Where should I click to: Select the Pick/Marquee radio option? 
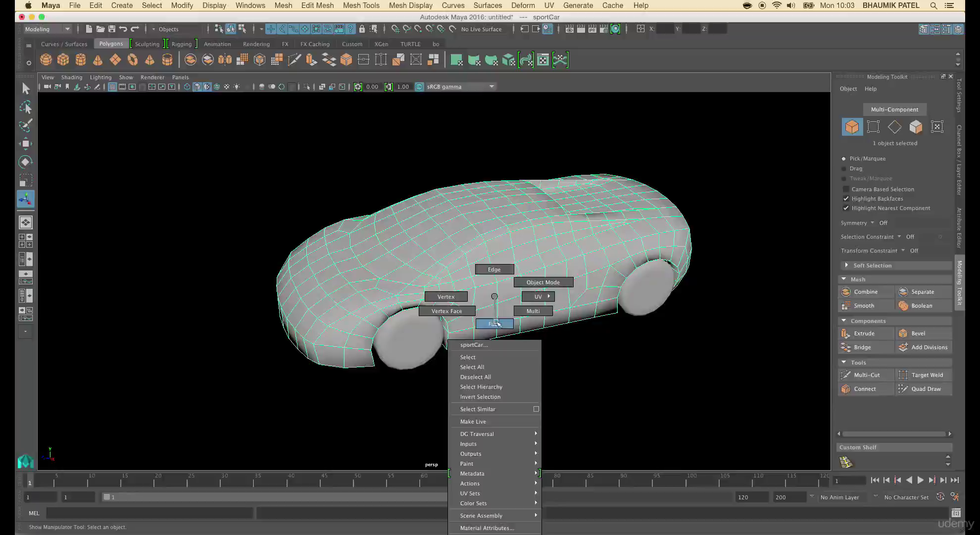[844, 159]
